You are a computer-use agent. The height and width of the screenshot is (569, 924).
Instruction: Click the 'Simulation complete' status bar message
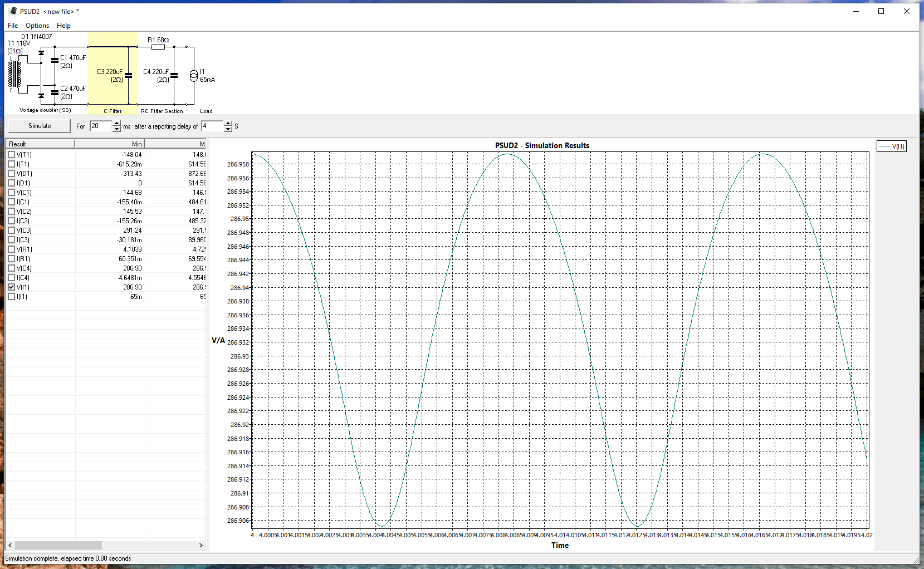(68, 558)
